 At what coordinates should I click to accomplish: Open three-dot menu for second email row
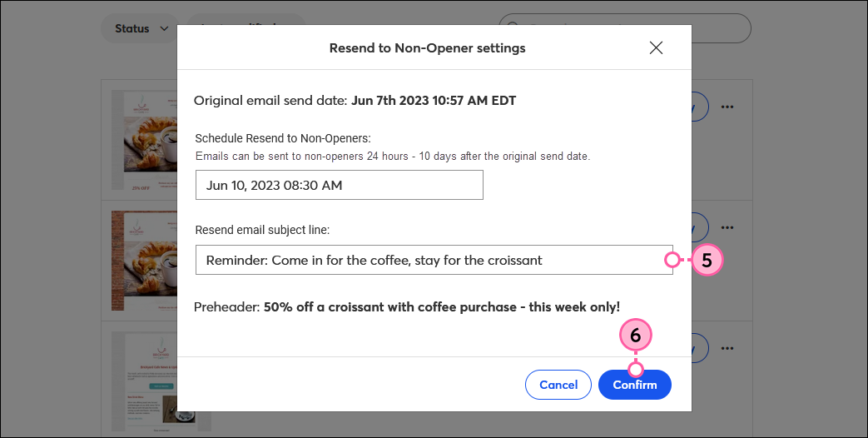[x=727, y=227]
